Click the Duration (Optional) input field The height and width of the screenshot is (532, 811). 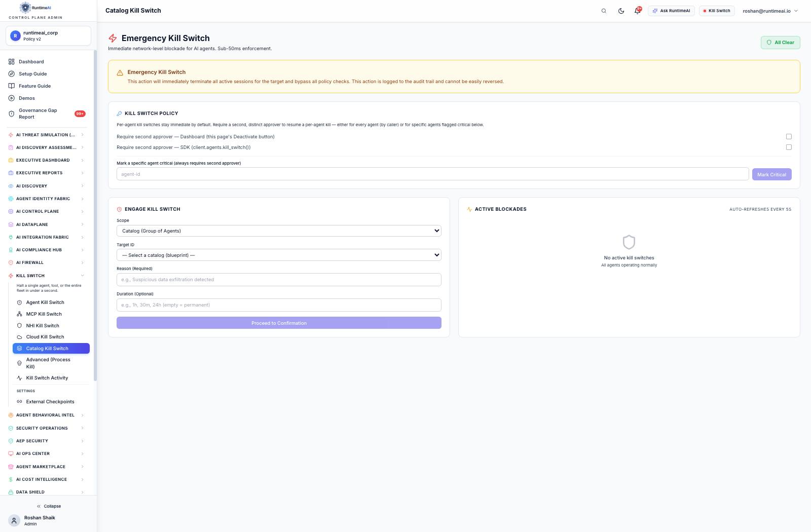[x=279, y=305]
